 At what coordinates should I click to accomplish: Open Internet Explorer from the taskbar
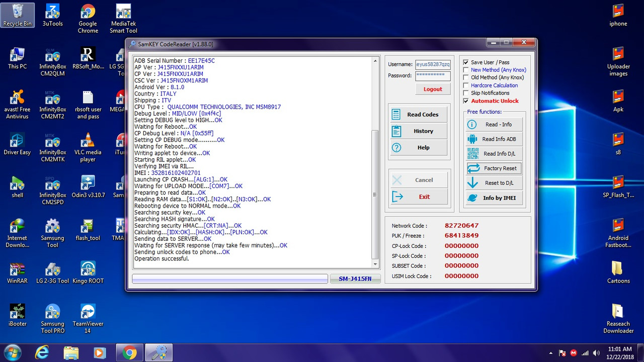pos(42,352)
